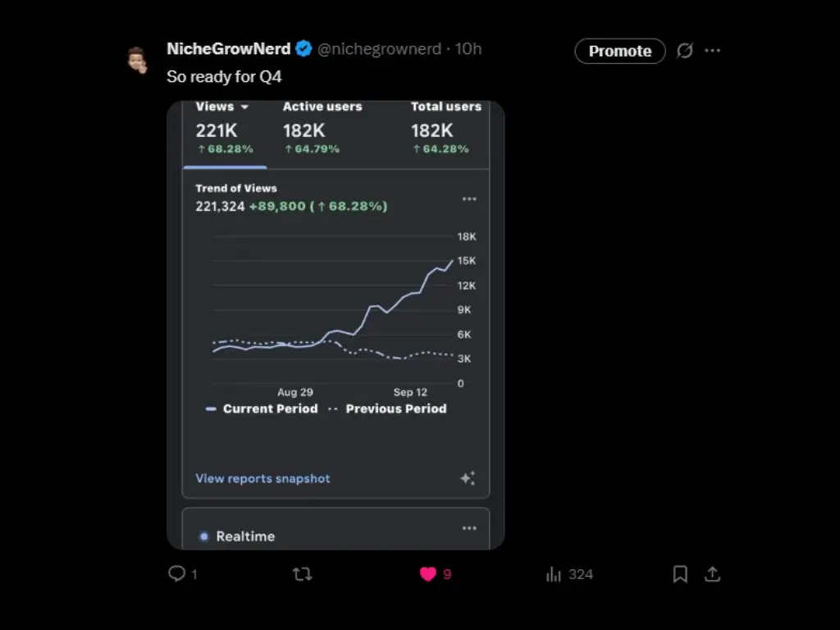Bookmark this post
840x630 pixels.
pyautogui.click(x=680, y=574)
